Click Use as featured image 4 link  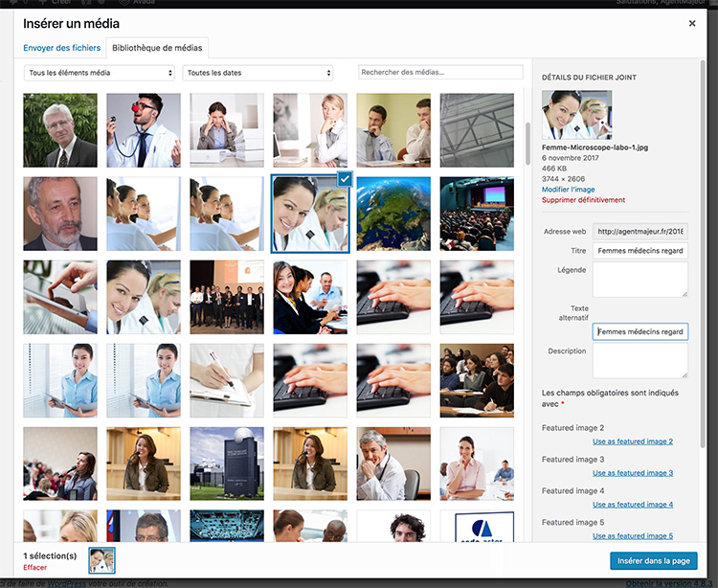pos(633,504)
